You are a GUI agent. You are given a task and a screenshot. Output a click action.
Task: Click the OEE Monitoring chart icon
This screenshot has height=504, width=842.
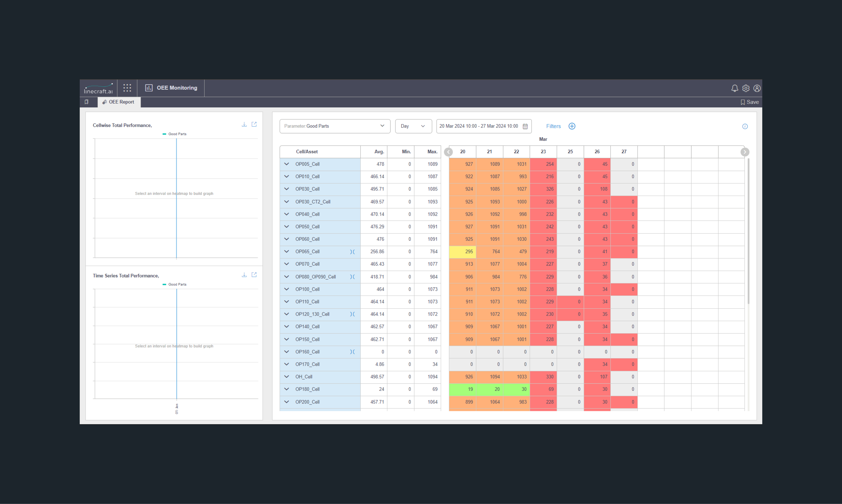click(x=149, y=88)
